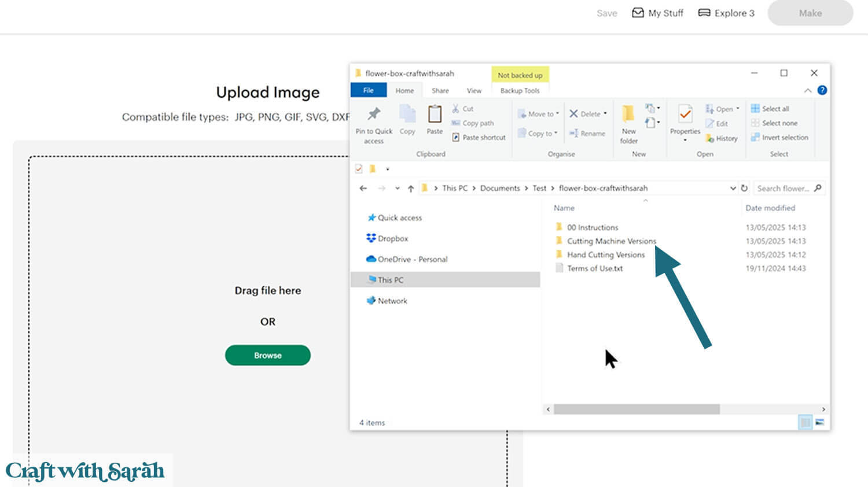Click the horizontal scrollbar in file list
868x487 pixels.
(637, 409)
